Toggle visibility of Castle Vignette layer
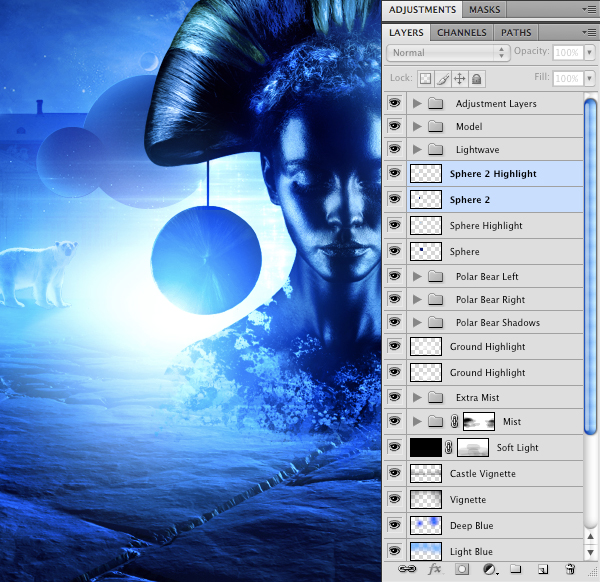The height and width of the screenshot is (582, 600). click(395, 473)
